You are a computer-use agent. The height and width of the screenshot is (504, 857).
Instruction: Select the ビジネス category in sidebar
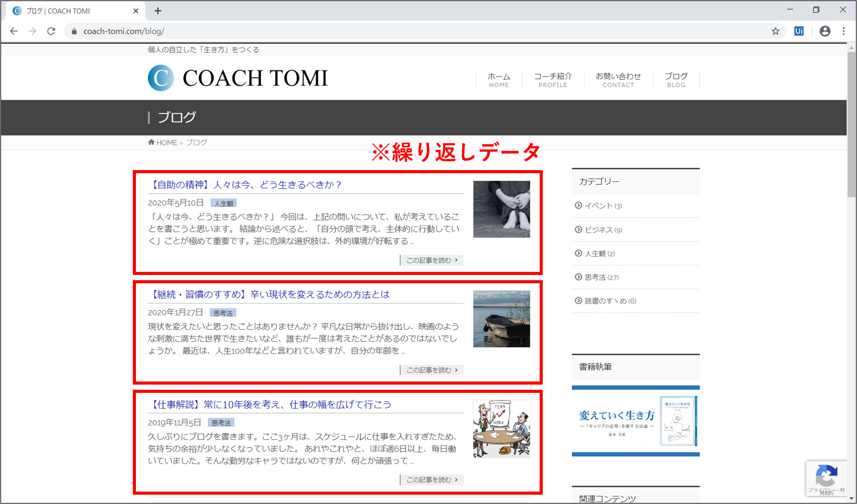(x=598, y=230)
